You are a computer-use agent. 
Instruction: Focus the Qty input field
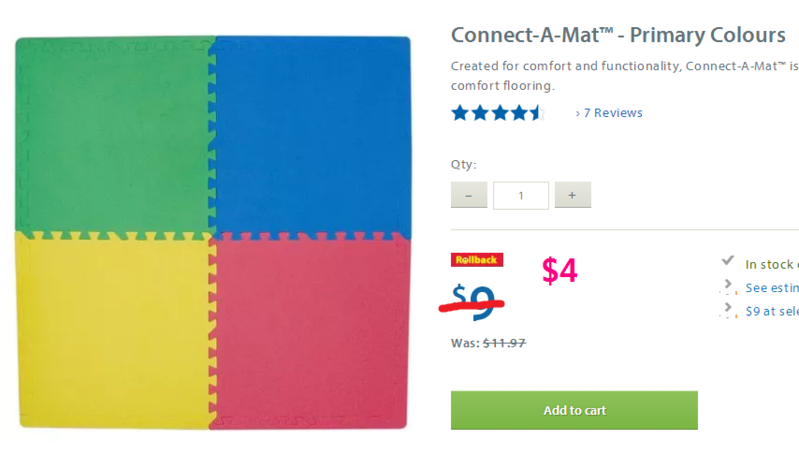point(520,195)
